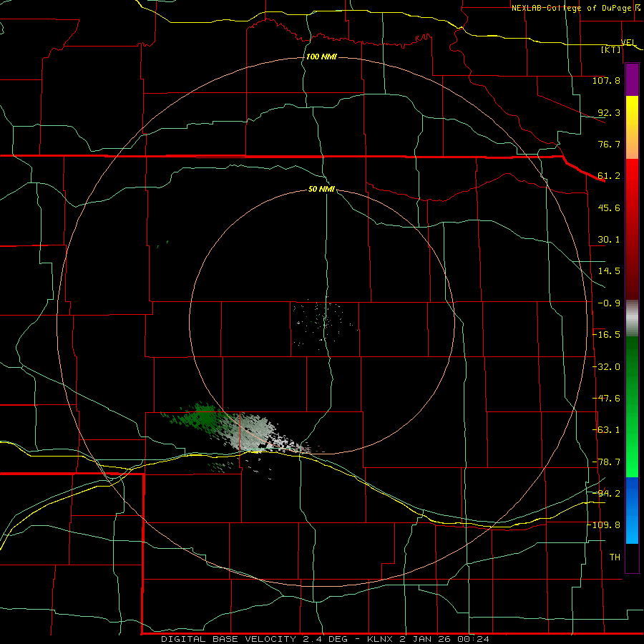Image resolution: width=644 pixels, height=644 pixels.
Task: Click the scattered echoes at radar center
Action: [324, 323]
